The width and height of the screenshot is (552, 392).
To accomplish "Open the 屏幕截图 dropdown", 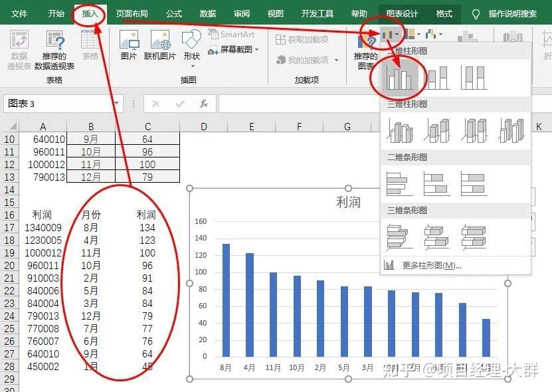I will coord(233,50).
